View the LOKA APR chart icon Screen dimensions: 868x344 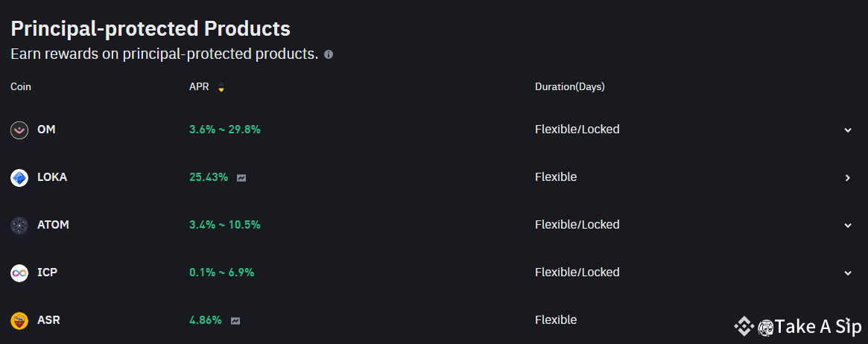[241, 178]
